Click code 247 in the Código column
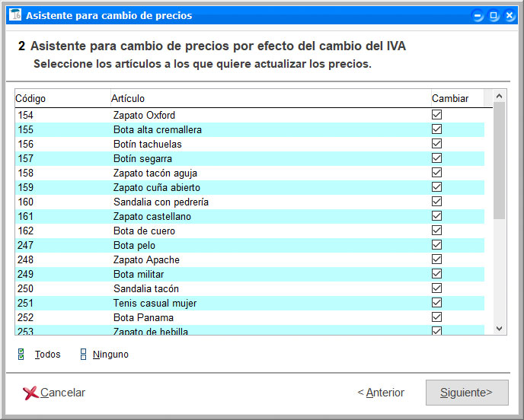Screen dimensions: 524x420 25,246
